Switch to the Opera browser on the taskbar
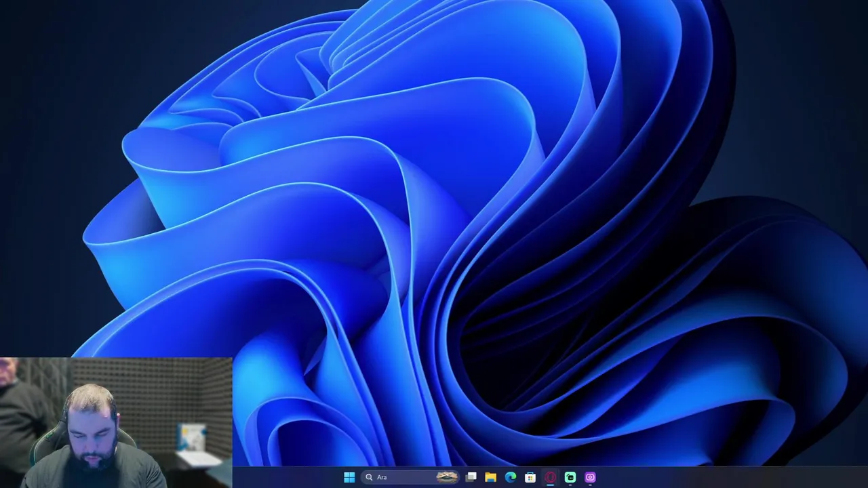The height and width of the screenshot is (488, 868). [550, 477]
